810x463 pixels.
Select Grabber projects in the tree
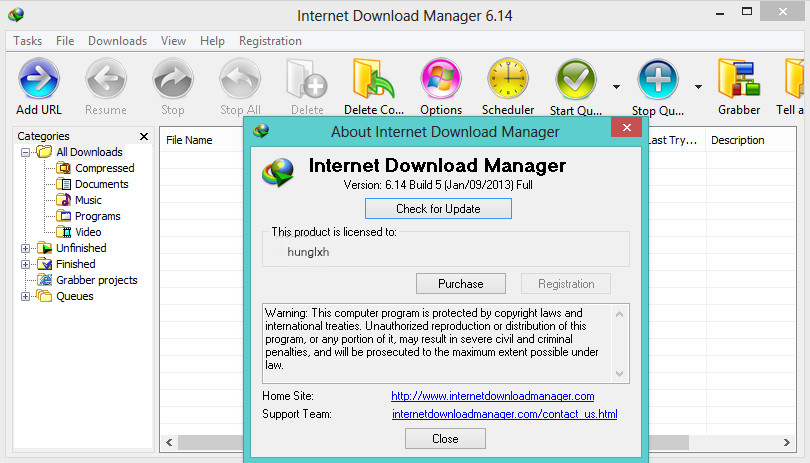point(87,280)
